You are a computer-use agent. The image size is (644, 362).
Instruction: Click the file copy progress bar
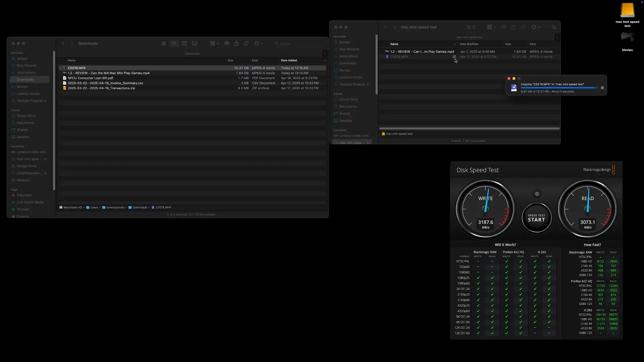click(x=559, y=88)
